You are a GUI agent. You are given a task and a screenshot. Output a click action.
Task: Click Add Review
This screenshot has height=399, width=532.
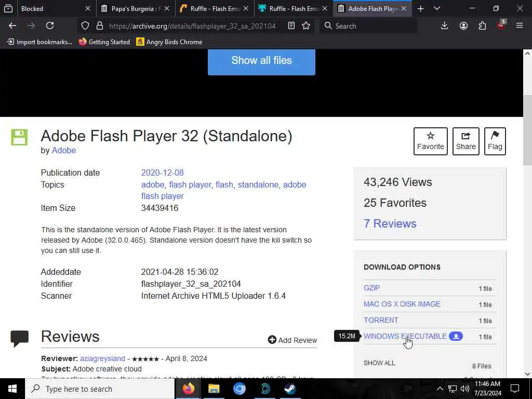[292, 340]
